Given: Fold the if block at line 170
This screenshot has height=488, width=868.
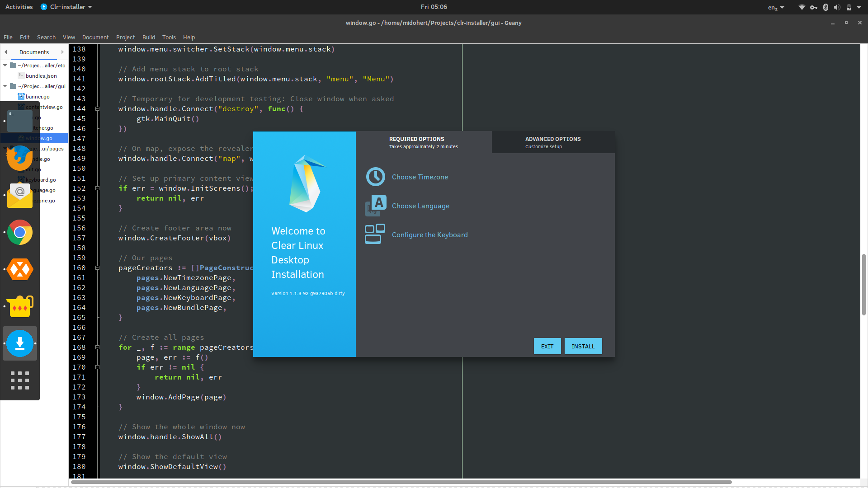Looking at the screenshot, I should pos(97,367).
